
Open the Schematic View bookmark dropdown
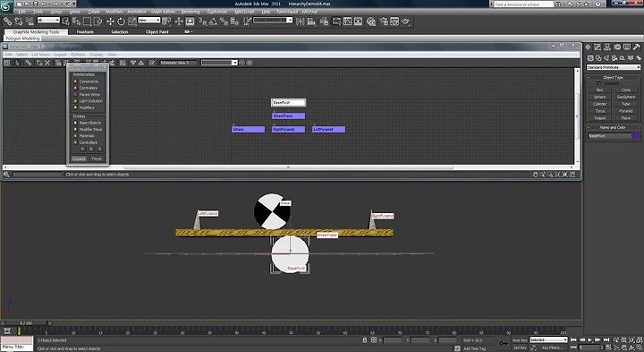219,63
